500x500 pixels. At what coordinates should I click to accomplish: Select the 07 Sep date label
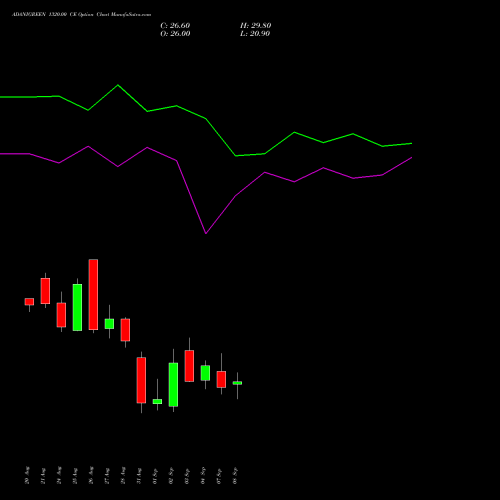219,476
